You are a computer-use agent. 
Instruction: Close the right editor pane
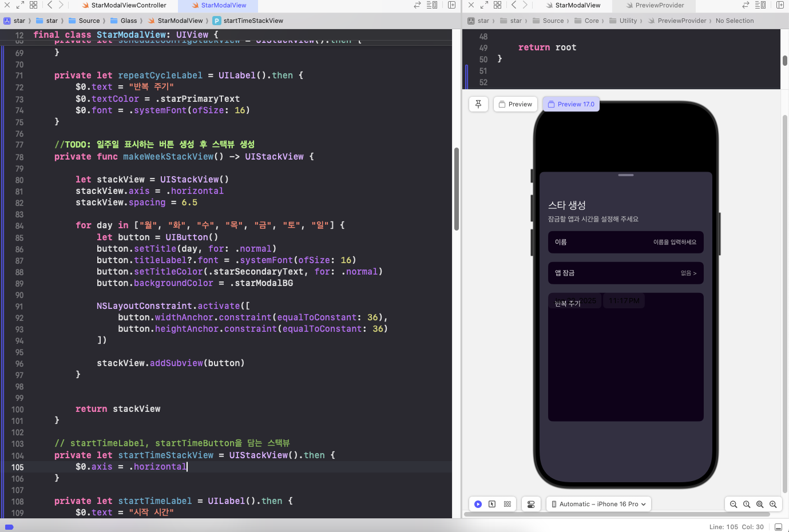tap(471, 5)
